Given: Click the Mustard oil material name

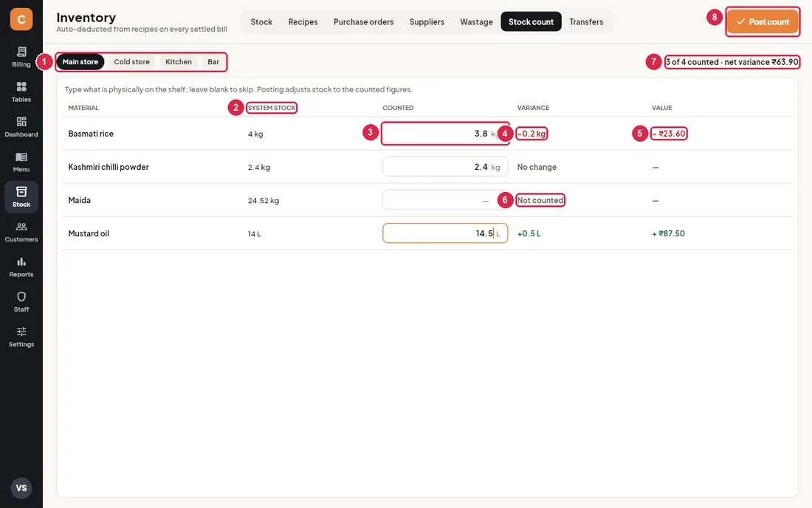Looking at the screenshot, I should [89, 233].
